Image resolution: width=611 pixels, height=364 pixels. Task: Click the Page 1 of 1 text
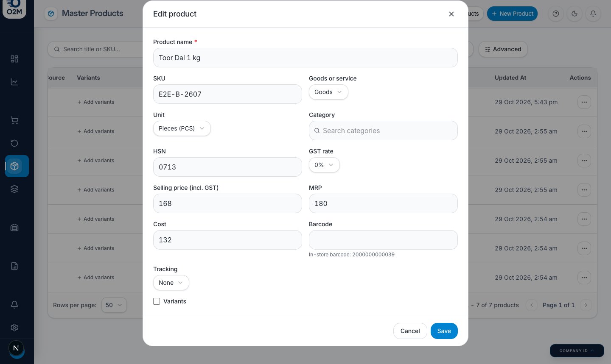[x=558, y=305]
